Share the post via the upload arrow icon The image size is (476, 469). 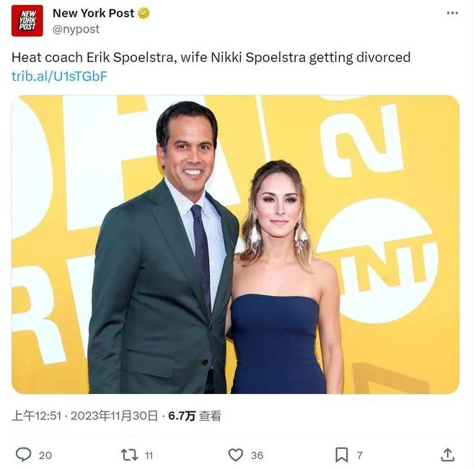point(447,455)
